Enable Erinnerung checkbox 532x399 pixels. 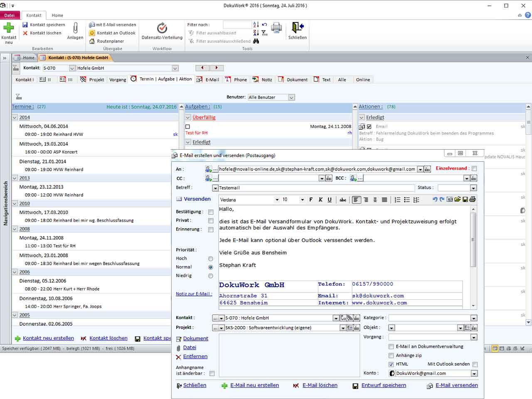[211, 229]
